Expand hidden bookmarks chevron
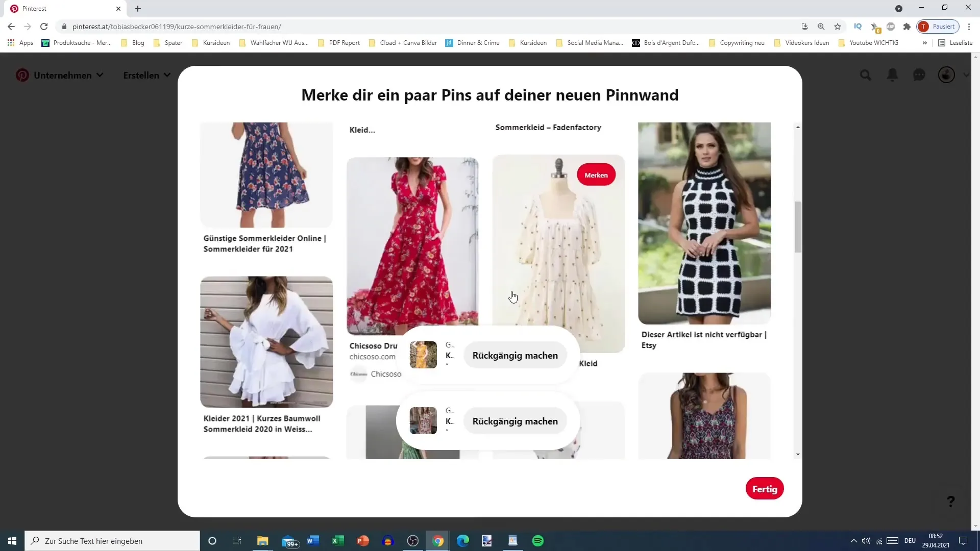This screenshot has width=980, height=551. (x=924, y=43)
